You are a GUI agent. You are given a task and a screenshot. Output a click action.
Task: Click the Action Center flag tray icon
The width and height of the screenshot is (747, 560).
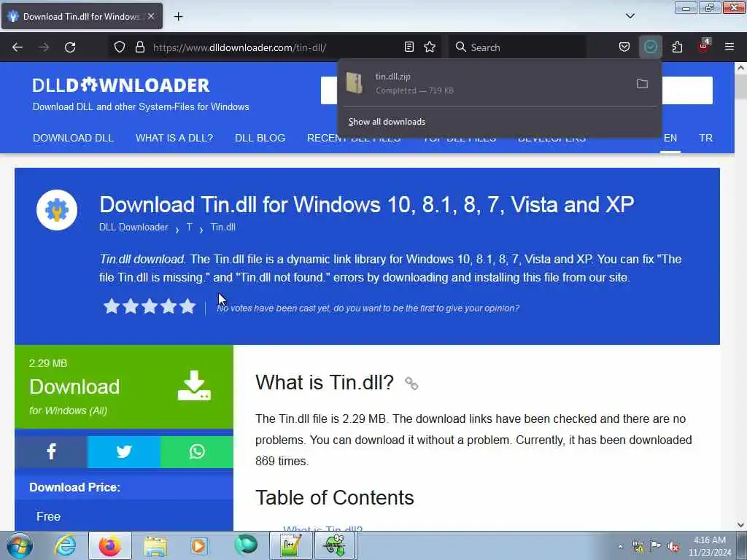[x=656, y=546]
